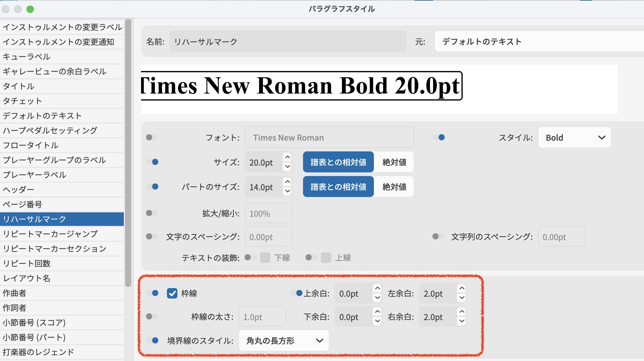Open the スタイル Bold dropdown
Screen dimensions: 644x361
(574, 138)
